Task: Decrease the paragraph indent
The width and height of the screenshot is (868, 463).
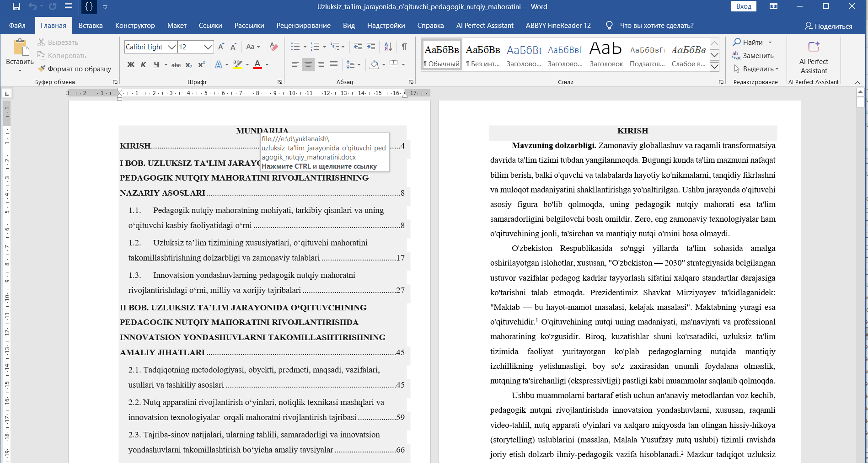Action: [358, 47]
